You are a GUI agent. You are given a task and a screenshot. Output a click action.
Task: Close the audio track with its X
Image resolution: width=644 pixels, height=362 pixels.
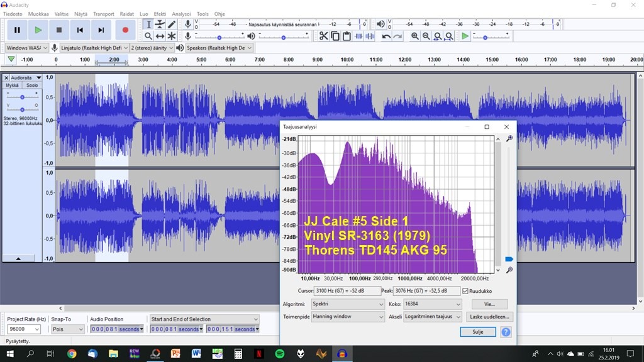(x=6, y=77)
